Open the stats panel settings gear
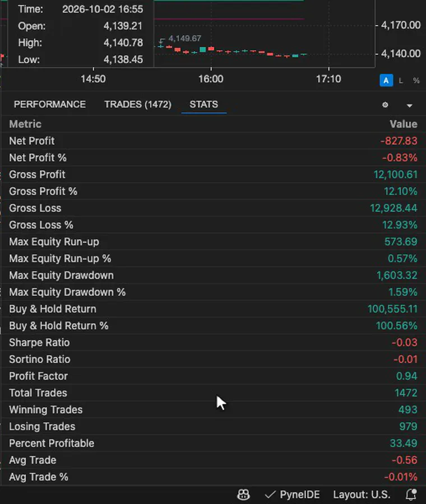 (385, 105)
